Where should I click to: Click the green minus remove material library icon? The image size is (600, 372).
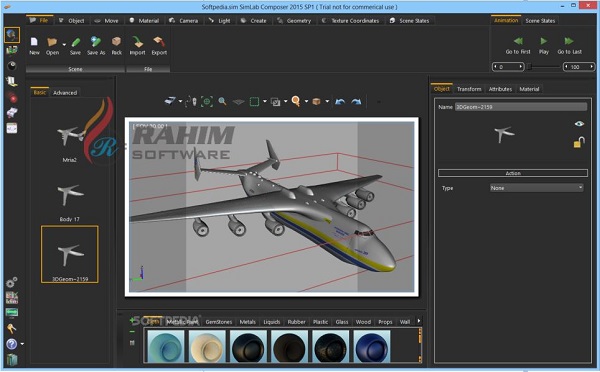click(132, 331)
